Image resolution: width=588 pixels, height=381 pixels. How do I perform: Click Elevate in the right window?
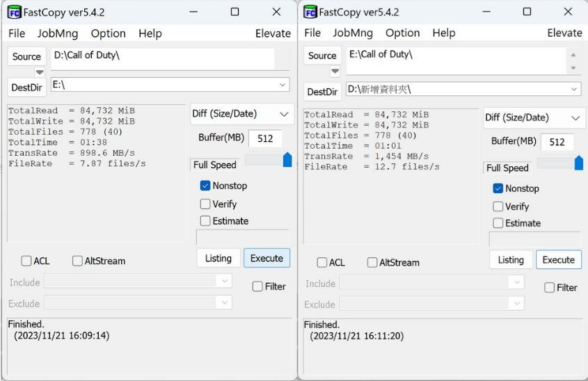[565, 33]
